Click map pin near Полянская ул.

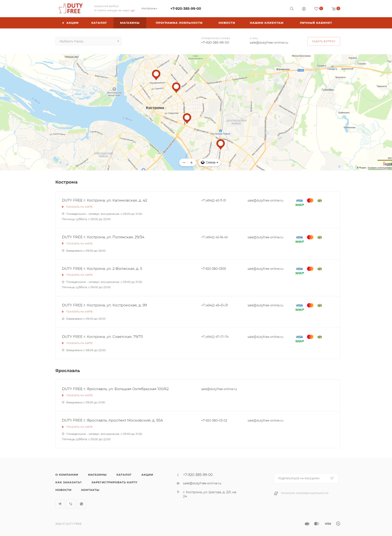(x=156, y=74)
